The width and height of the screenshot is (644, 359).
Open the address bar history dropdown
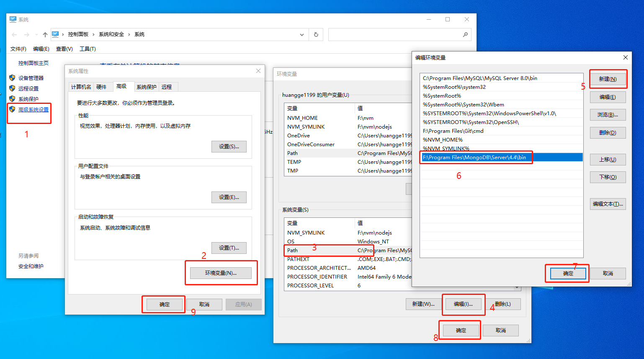point(302,35)
